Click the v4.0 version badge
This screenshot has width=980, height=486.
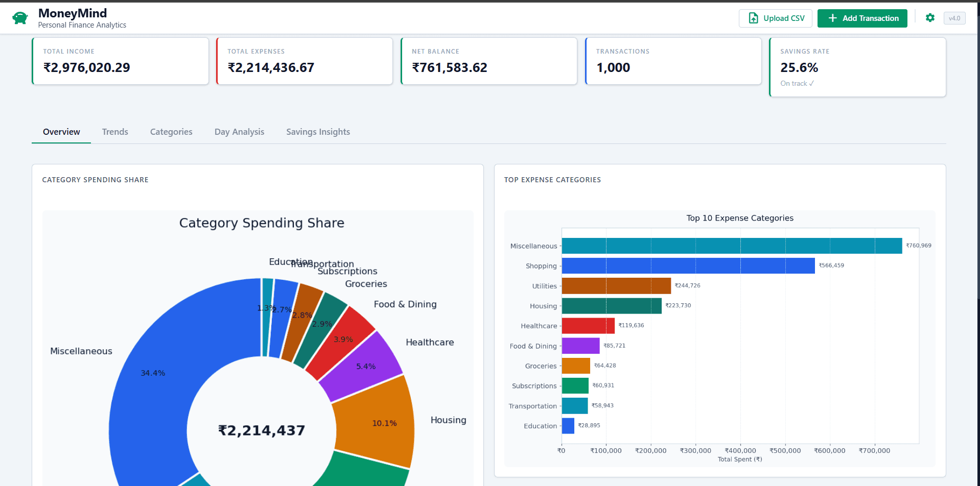tap(953, 17)
